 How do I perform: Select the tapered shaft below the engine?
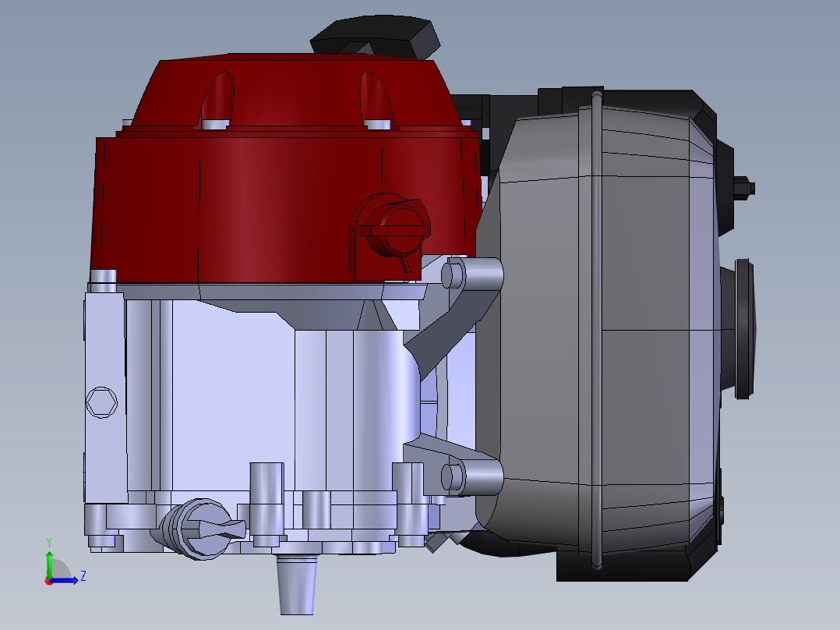297,585
